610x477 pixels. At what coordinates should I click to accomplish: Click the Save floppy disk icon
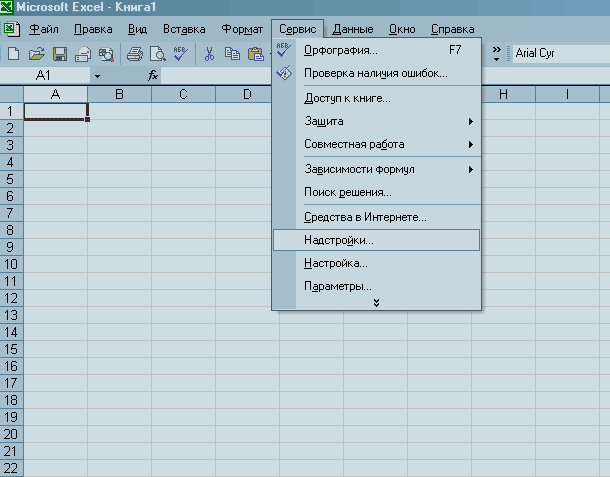pyautogui.click(x=60, y=54)
